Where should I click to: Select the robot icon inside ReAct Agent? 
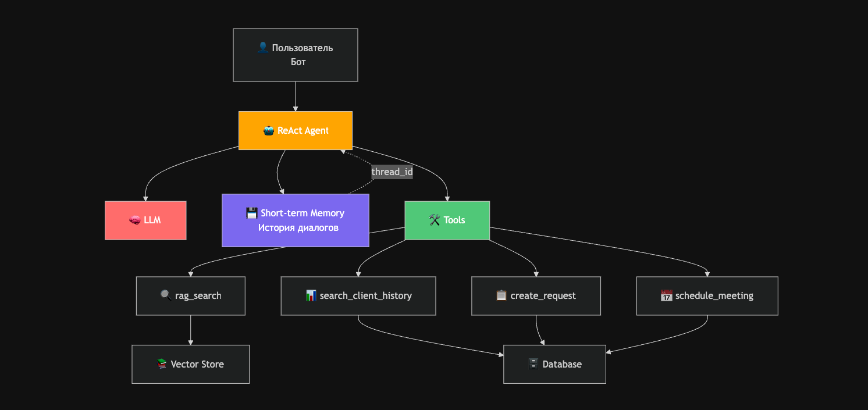(268, 130)
